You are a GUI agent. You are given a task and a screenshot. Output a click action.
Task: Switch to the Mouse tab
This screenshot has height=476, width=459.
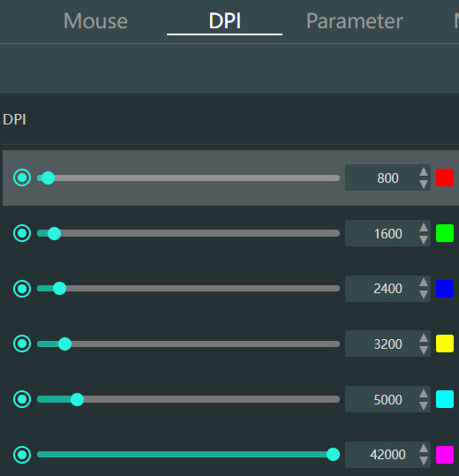click(x=95, y=21)
